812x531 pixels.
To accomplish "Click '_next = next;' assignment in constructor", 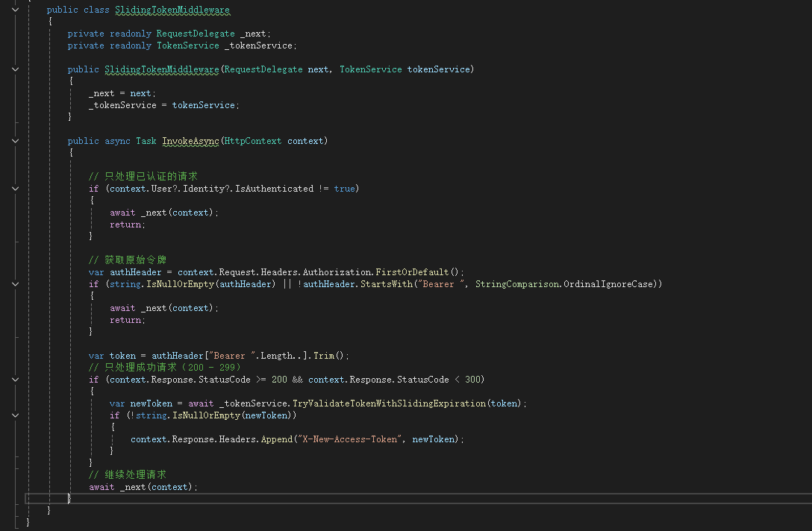I will [x=122, y=93].
